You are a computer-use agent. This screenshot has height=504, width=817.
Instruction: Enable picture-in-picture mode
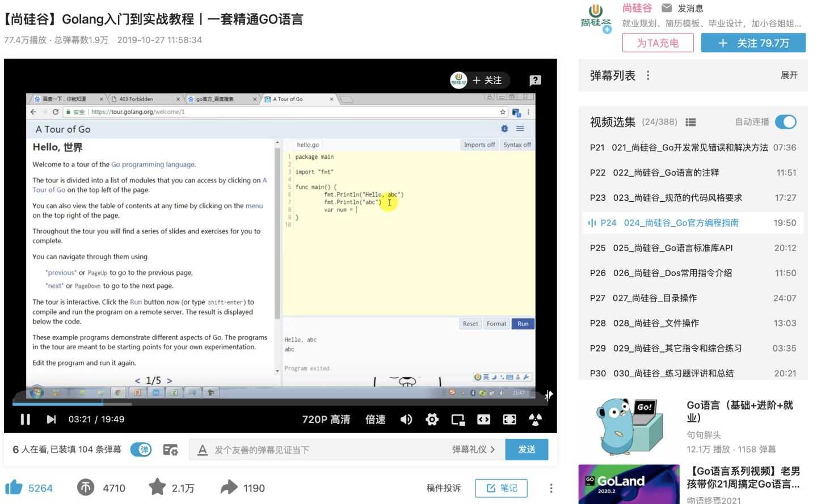[457, 420]
